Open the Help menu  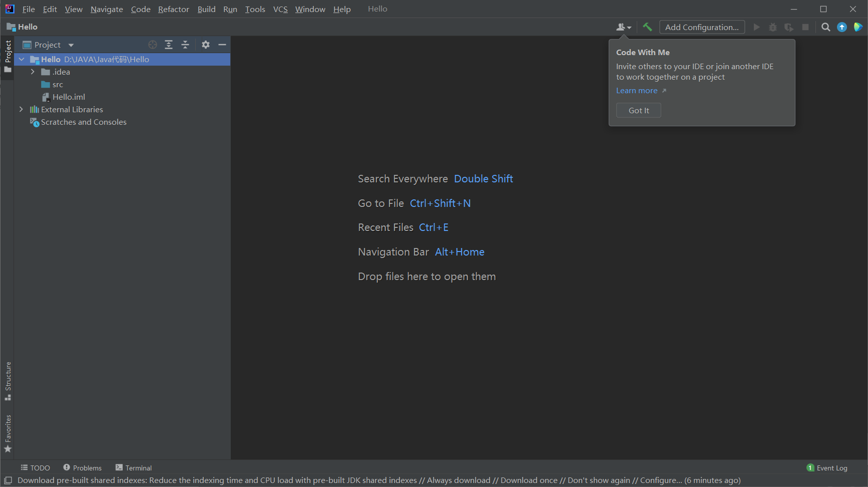(342, 9)
